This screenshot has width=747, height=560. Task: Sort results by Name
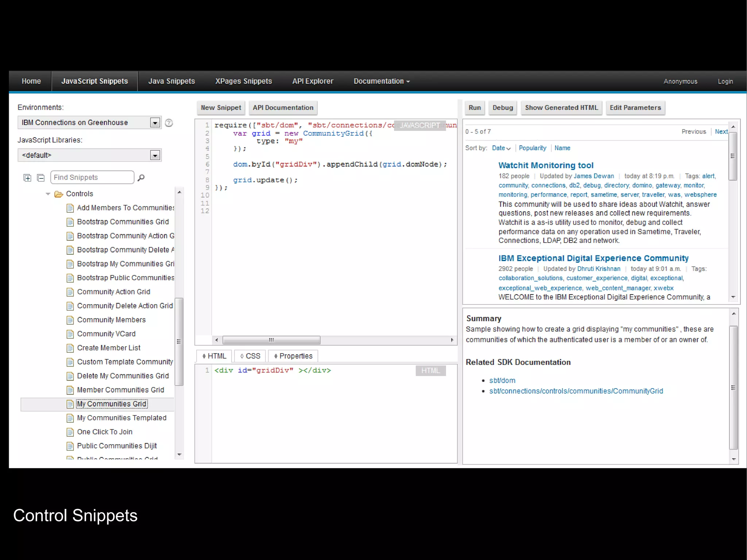coord(562,148)
